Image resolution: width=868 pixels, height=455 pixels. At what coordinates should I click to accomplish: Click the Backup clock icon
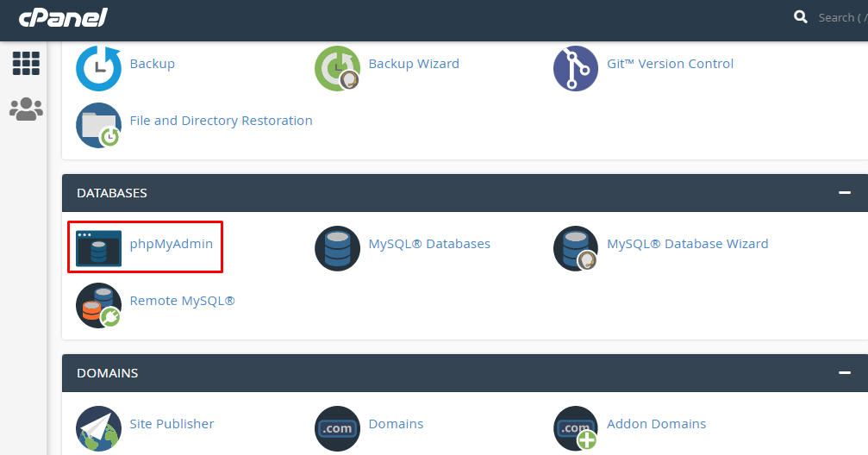tap(98, 67)
